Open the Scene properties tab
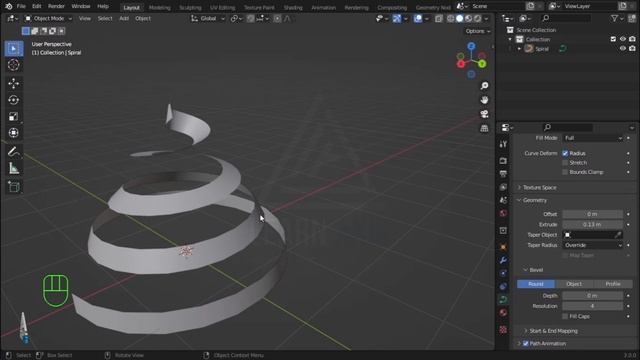Image resolution: width=640 pixels, height=360 pixels. click(503, 200)
